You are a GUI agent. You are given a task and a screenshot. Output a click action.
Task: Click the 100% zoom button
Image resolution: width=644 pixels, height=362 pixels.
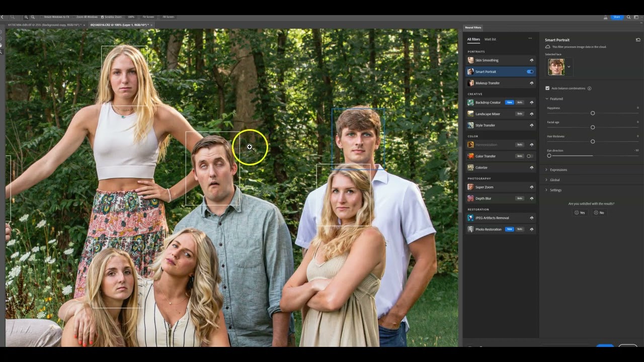coord(131,17)
